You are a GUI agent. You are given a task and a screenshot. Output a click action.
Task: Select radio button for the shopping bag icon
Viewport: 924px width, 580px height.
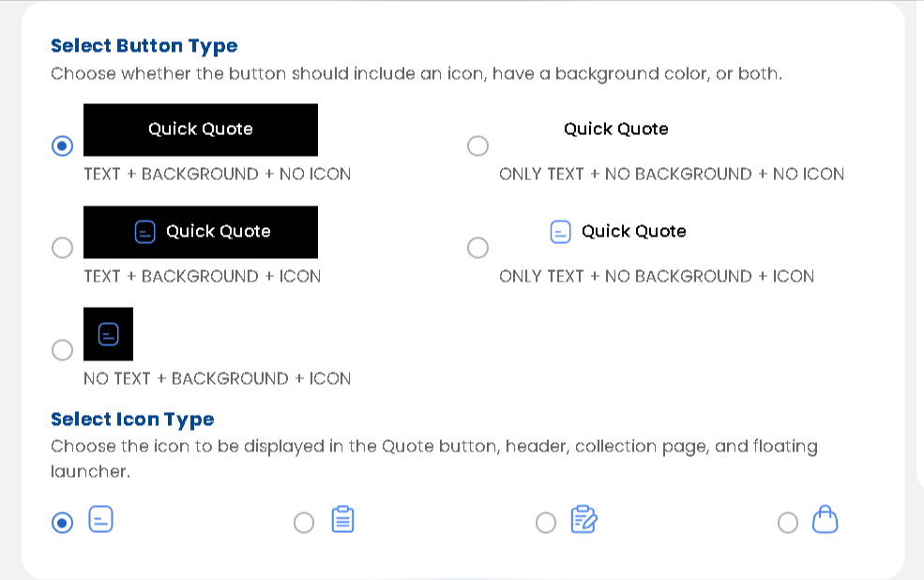pos(788,523)
